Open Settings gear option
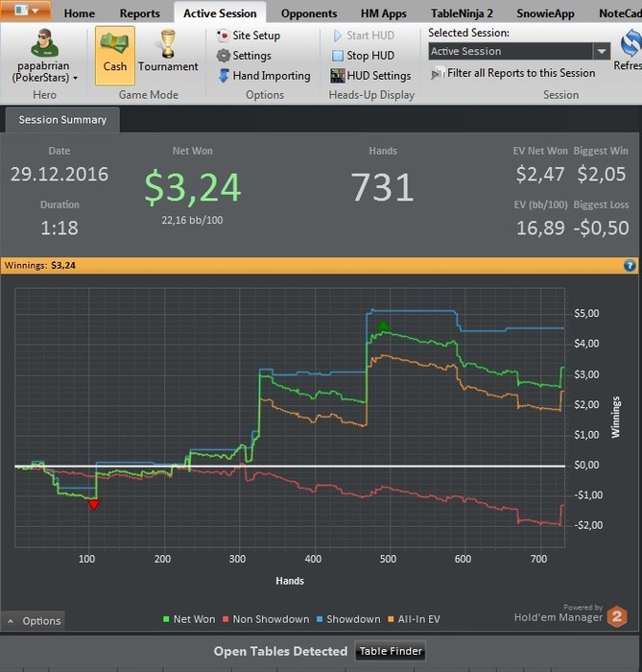The height and width of the screenshot is (672, 642). pyautogui.click(x=244, y=56)
